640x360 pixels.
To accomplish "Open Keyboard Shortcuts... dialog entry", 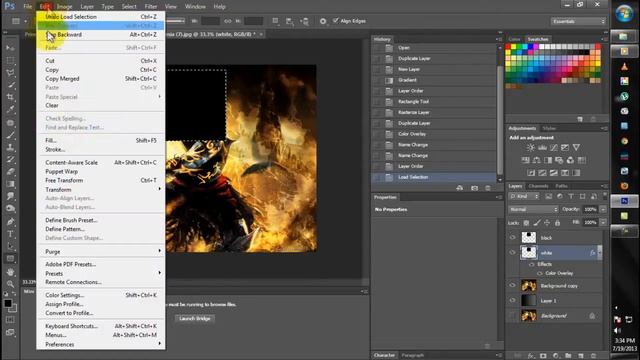I will tap(101, 326).
